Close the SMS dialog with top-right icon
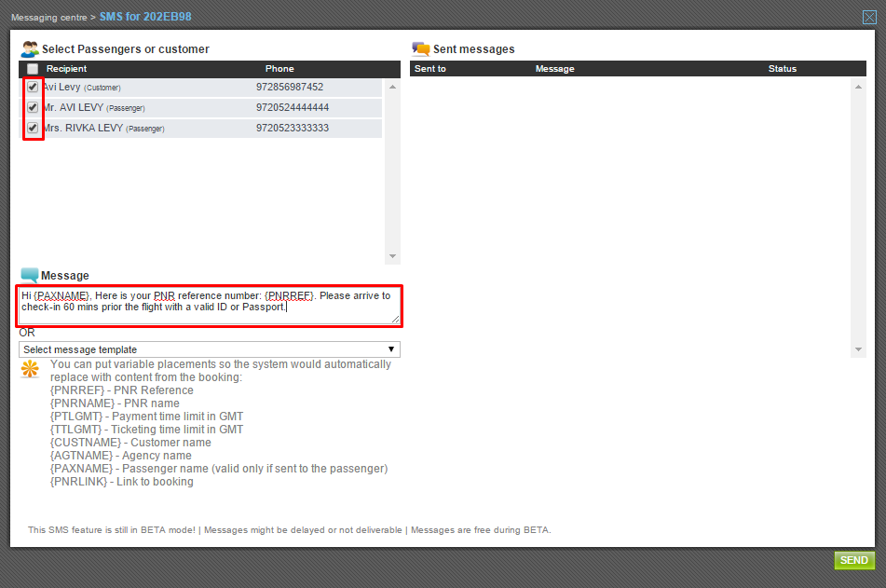The image size is (886, 588). point(869,17)
